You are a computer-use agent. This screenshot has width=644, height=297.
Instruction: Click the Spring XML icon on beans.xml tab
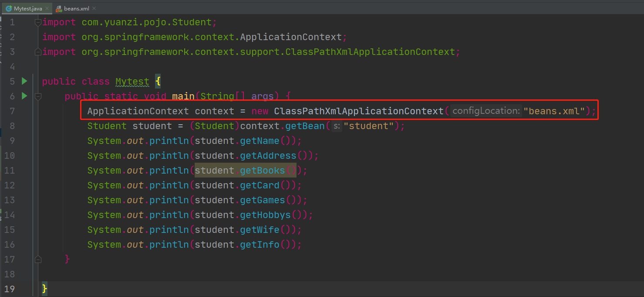point(59,8)
